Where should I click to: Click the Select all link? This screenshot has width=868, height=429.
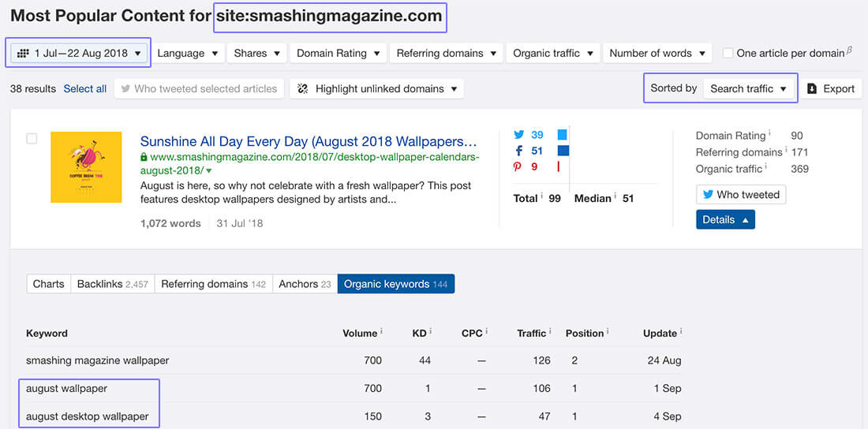85,89
